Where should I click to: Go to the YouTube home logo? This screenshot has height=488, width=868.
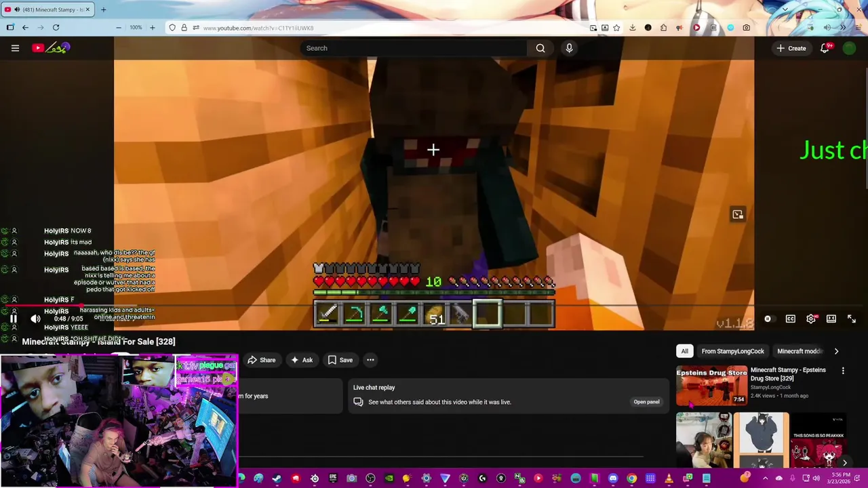(x=51, y=48)
